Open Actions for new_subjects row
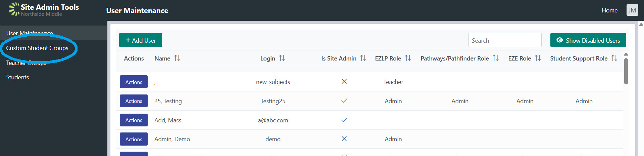 (134, 82)
